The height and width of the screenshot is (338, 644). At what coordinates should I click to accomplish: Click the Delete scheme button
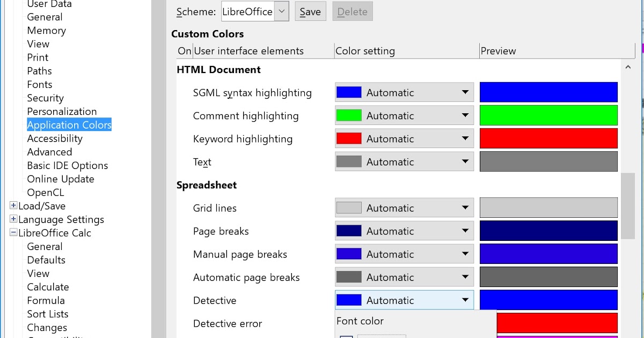coord(352,11)
